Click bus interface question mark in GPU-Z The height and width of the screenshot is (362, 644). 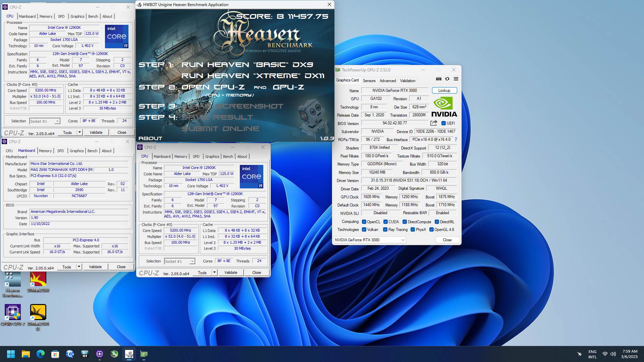click(455, 139)
